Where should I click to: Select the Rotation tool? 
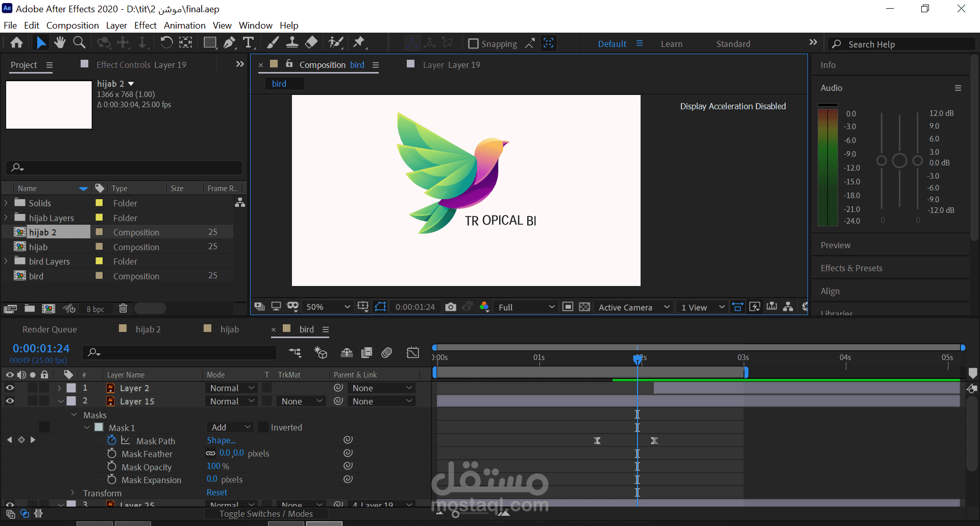pyautogui.click(x=166, y=43)
